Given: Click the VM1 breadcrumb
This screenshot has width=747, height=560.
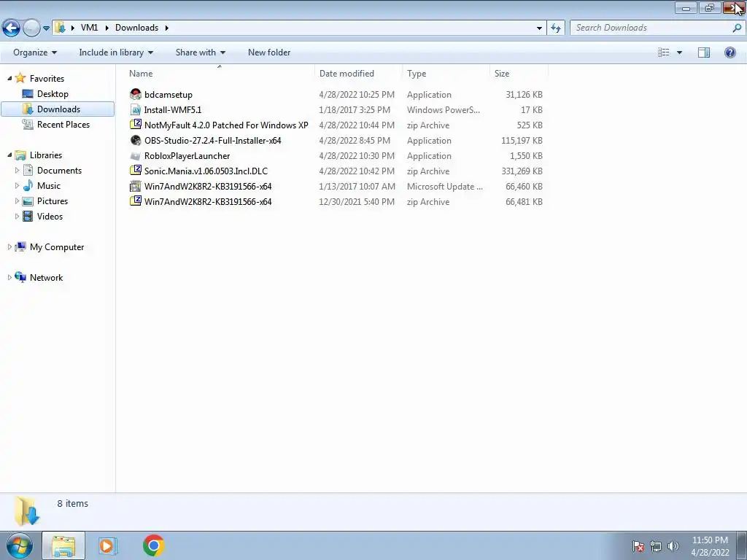Looking at the screenshot, I should coord(89,28).
